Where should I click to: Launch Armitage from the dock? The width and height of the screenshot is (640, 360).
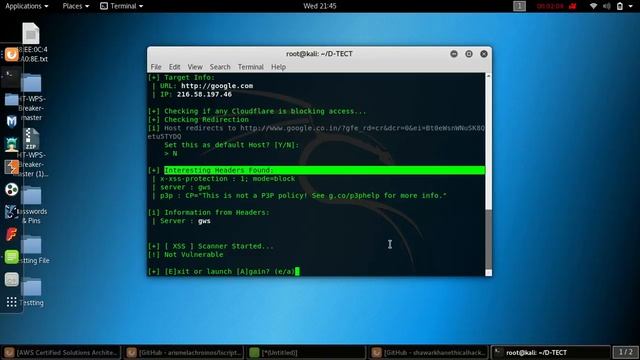pos(11,144)
